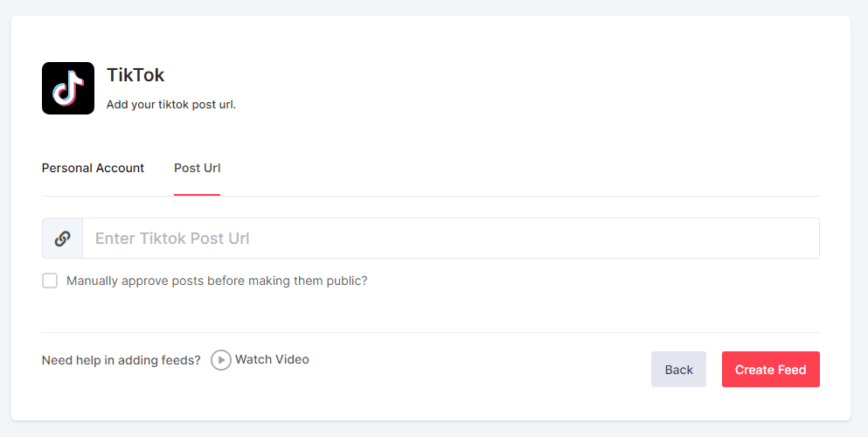Click the chain link icon beside URL field

[62, 239]
